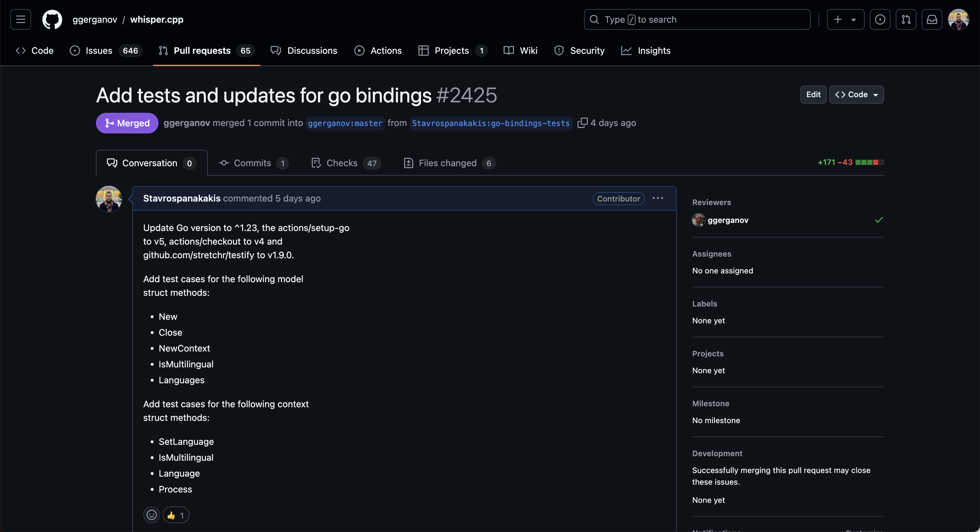Image resolution: width=980 pixels, height=532 pixels.
Task: Open the Code dropdown button
Action: [x=856, y=94]
